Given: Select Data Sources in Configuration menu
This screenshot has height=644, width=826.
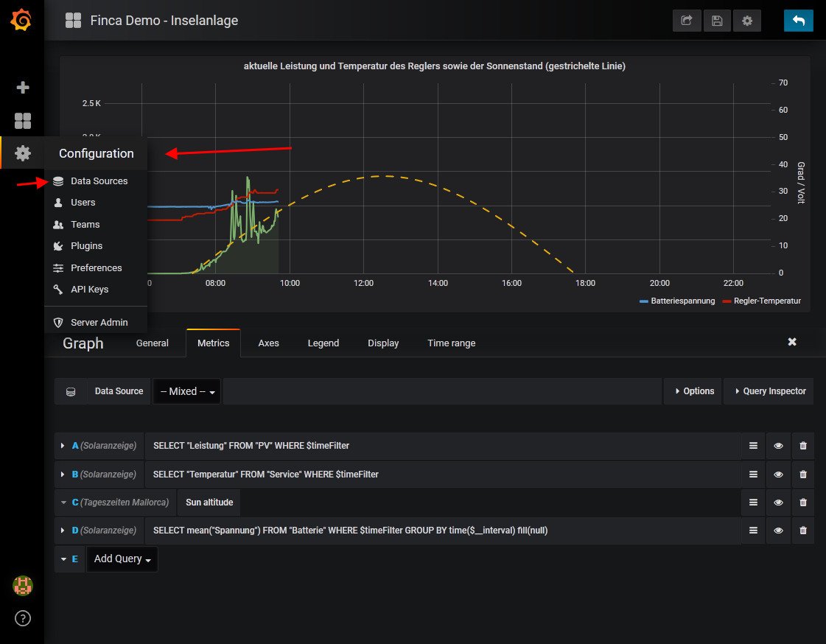Looking at the screenshot, I should 99,181.
